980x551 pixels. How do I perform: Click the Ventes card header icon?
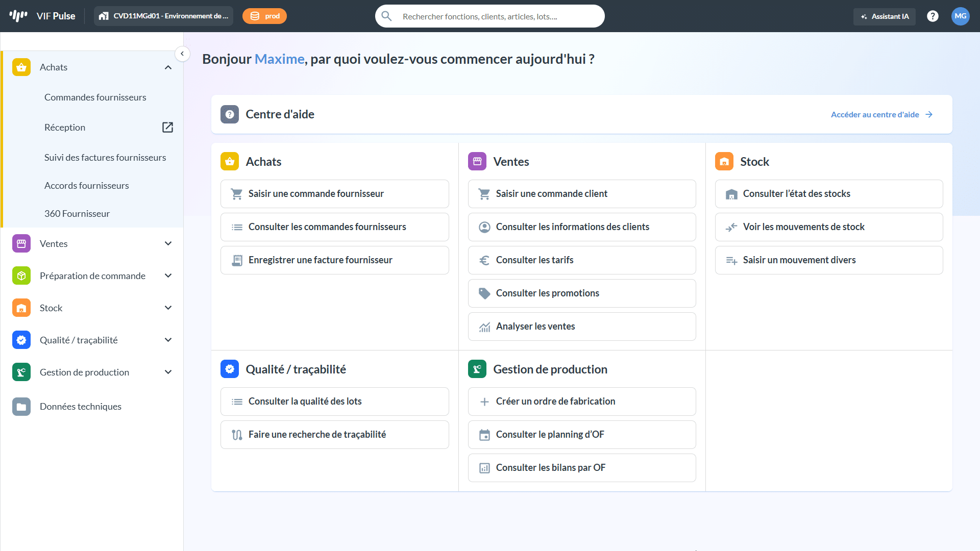[x=477, y=161]
